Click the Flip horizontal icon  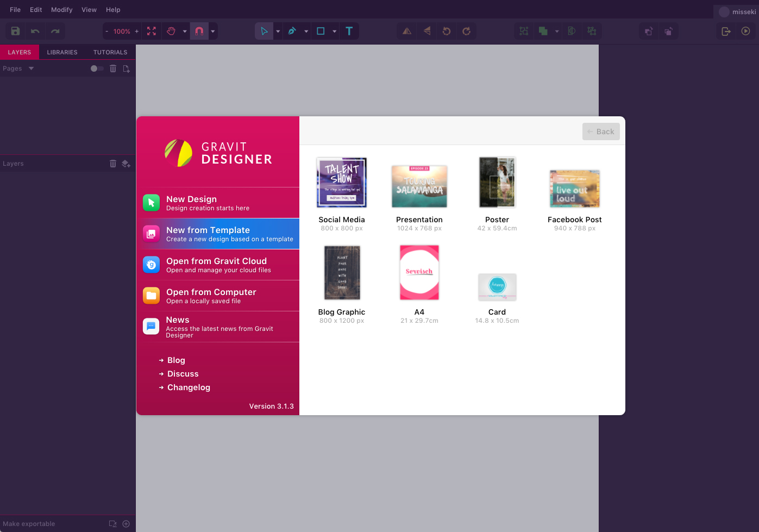pyautogui.click(x=407, y=32)
